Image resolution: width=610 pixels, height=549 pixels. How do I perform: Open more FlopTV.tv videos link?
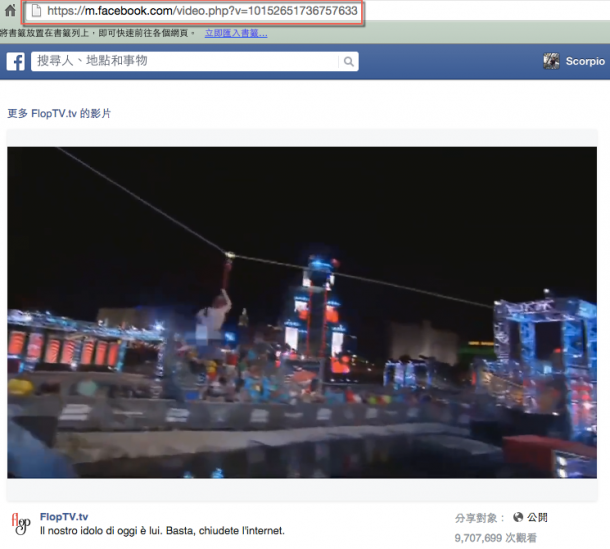pos(60,114)
